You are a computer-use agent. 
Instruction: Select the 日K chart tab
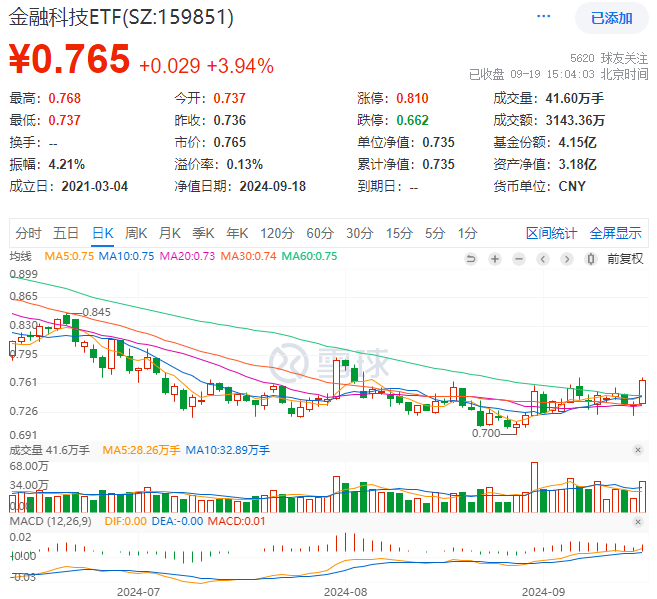click(x=102, y=233)
